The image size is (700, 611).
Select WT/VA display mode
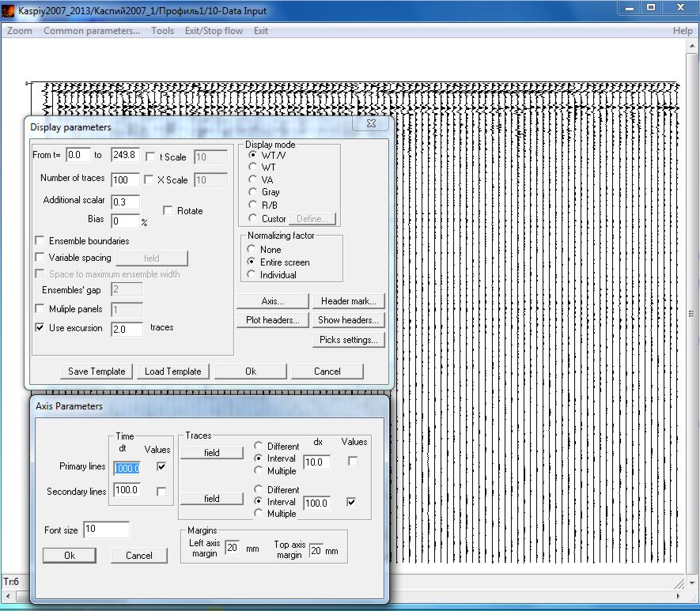click(x=252, y=155)
